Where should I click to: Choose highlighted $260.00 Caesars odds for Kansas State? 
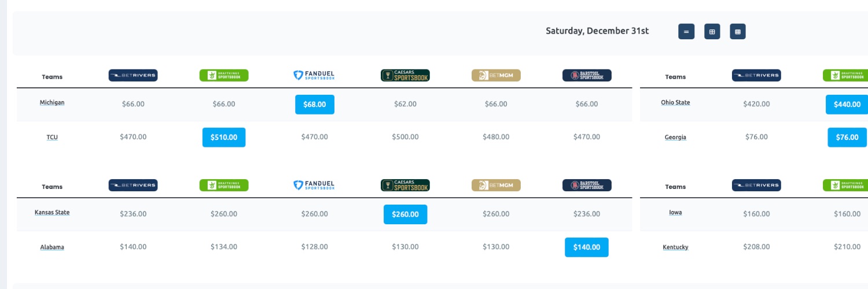[405, 214]
